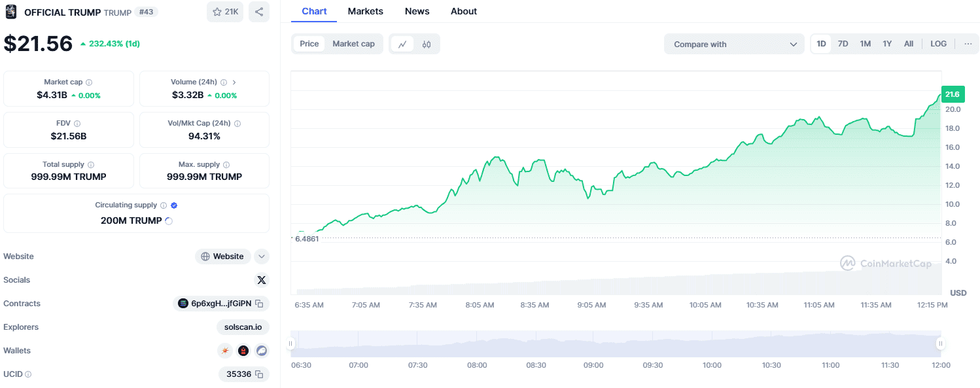Image resolution: width=980 pixels, height=388 pixels.
Task: Open the Compare with dropdown
Action: 735,44
